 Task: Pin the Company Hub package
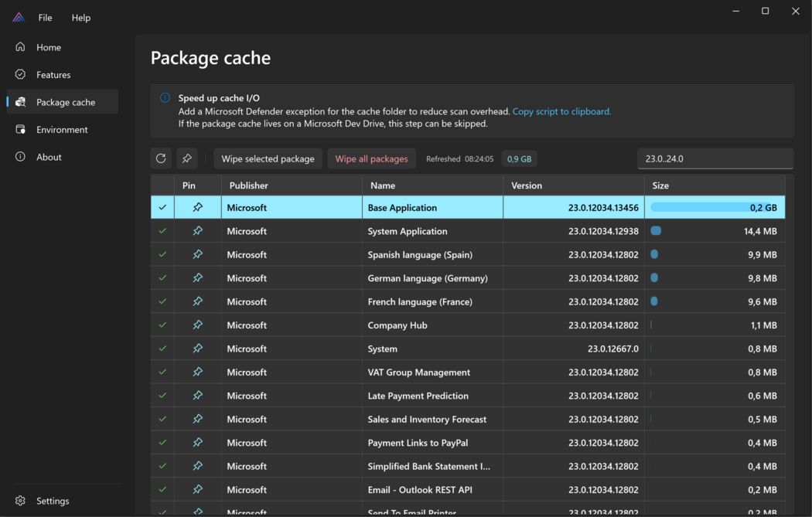pos(198,325)
